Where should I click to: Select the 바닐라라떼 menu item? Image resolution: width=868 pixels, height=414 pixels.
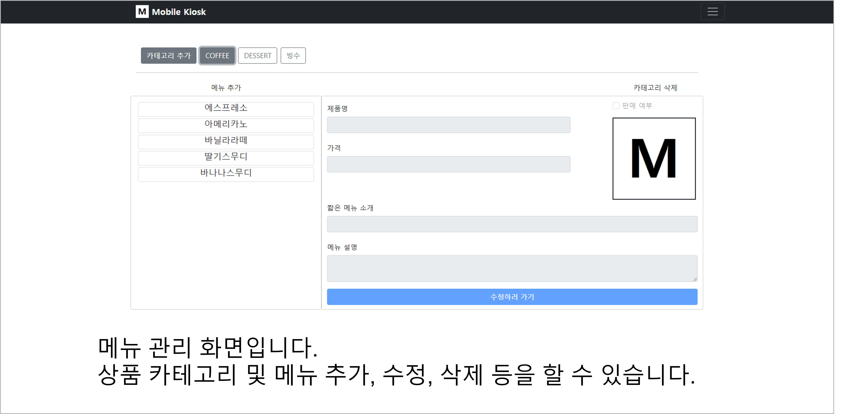pyautogui.click(x=226, y=141)
